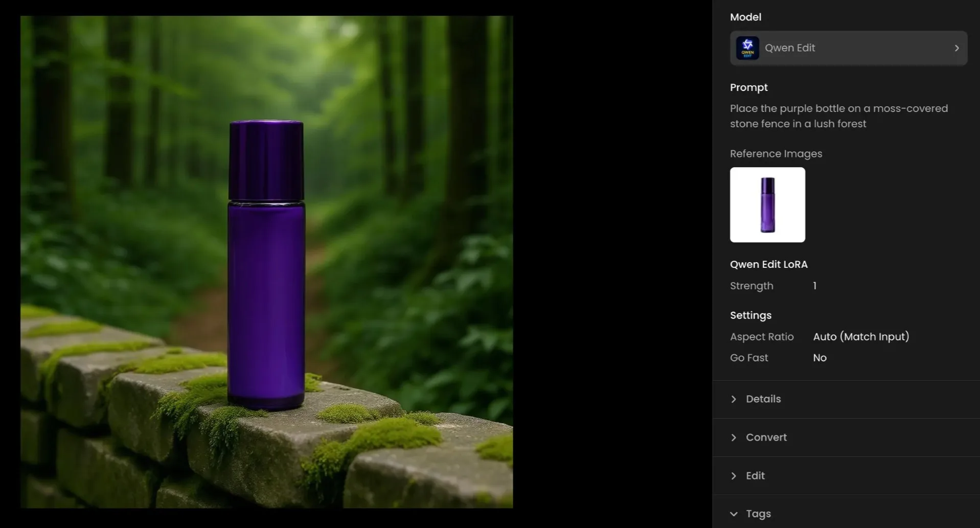Click the Tags section header

[x=758, y=514]
